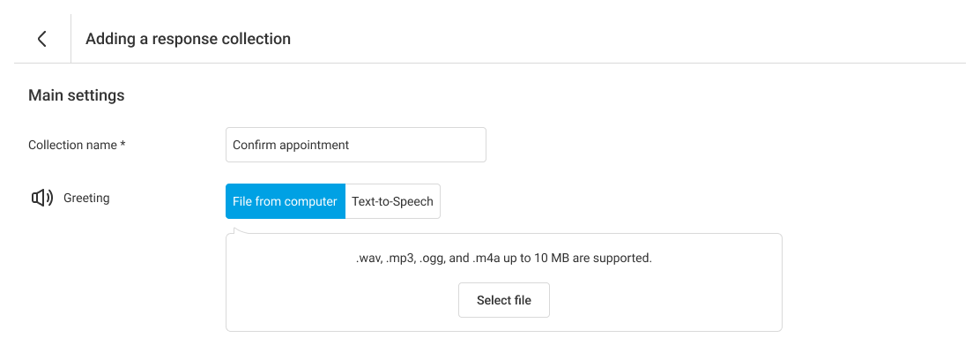Click the supported audio formats message
This screenshot has height=353, width=980.
(503, 259)
